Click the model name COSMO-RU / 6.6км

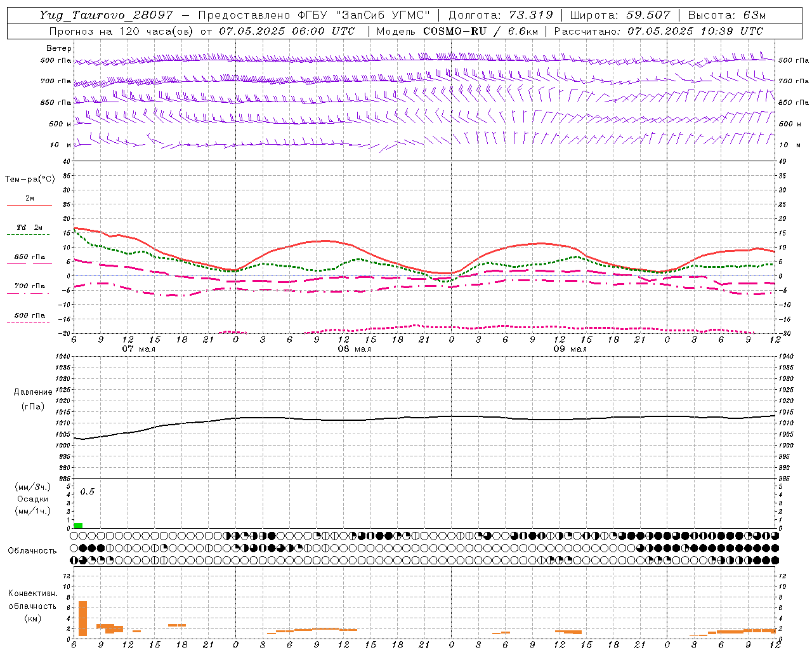click(x=480, y=31)
